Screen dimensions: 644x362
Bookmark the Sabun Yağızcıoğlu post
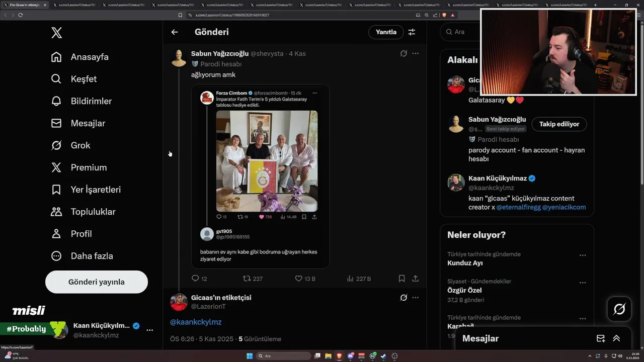click(x=401, y=278)
